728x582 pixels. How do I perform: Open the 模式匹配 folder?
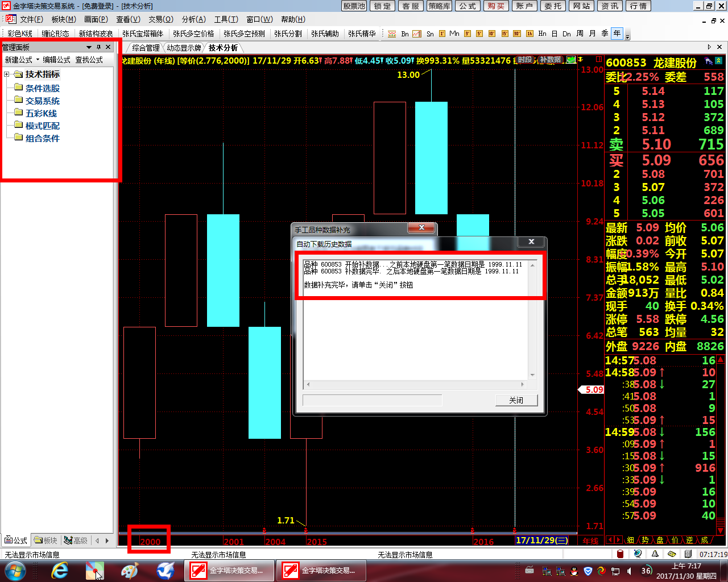[37, 126]
